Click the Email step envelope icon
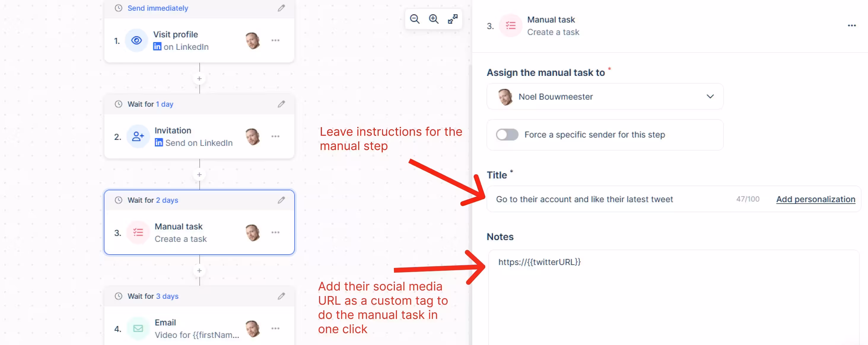This screenshot has height=345, width=868. tap(138, 328)
